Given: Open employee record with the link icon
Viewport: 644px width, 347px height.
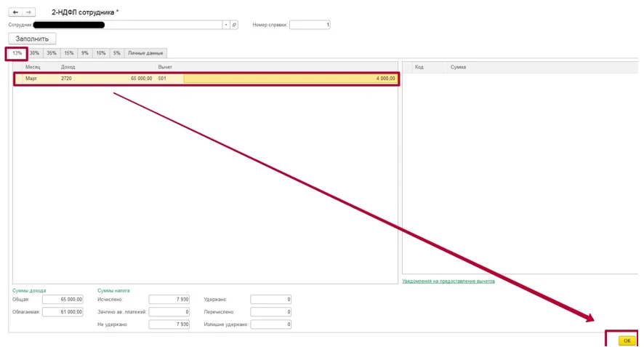Looking at the screenshot, I should pyautogui.click(x=234, y=25).
